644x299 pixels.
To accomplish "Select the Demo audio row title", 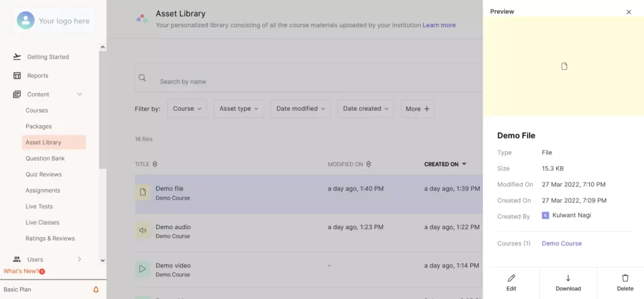I will [173, 227].
